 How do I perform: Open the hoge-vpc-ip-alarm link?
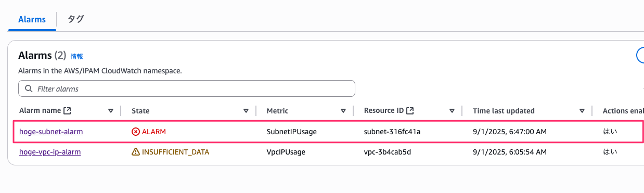coord(50,152)
